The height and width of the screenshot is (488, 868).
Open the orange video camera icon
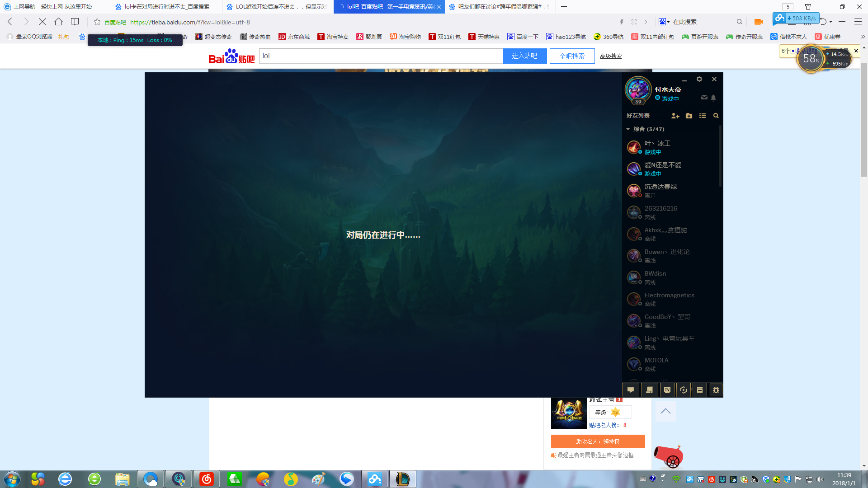(759, 22)
